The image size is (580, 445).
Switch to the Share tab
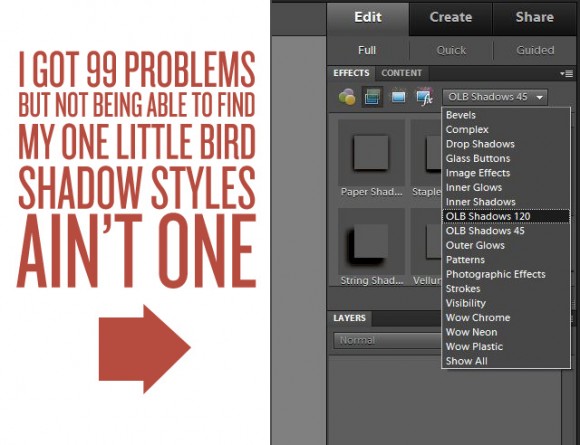point(535,17)
